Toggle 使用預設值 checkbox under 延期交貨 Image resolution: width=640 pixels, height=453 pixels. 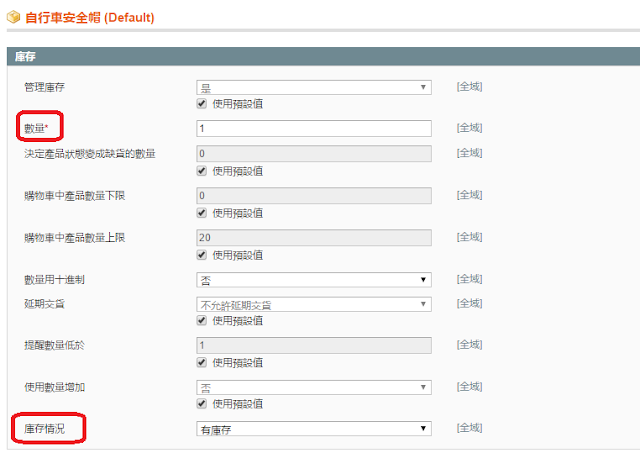tap(203, 321)
